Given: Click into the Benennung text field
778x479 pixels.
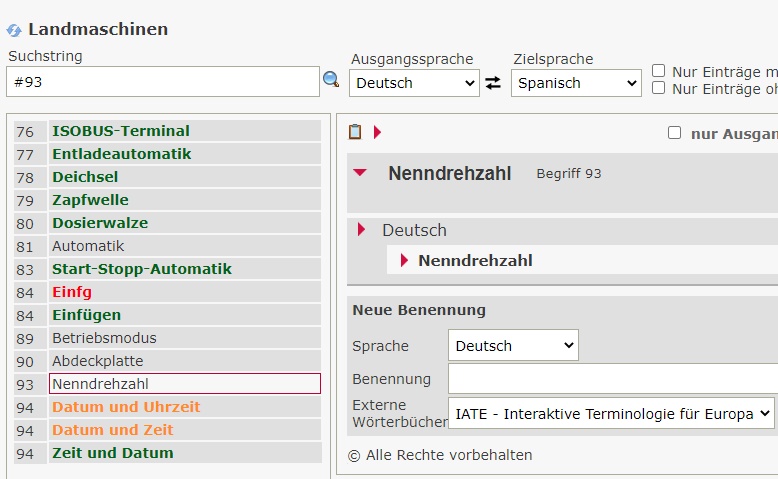Looking at the screenshot, I should click(612, 379).
